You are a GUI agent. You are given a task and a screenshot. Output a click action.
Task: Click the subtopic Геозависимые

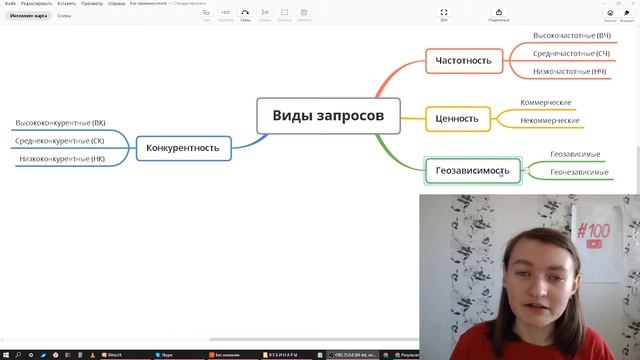[x=575, y=154]
